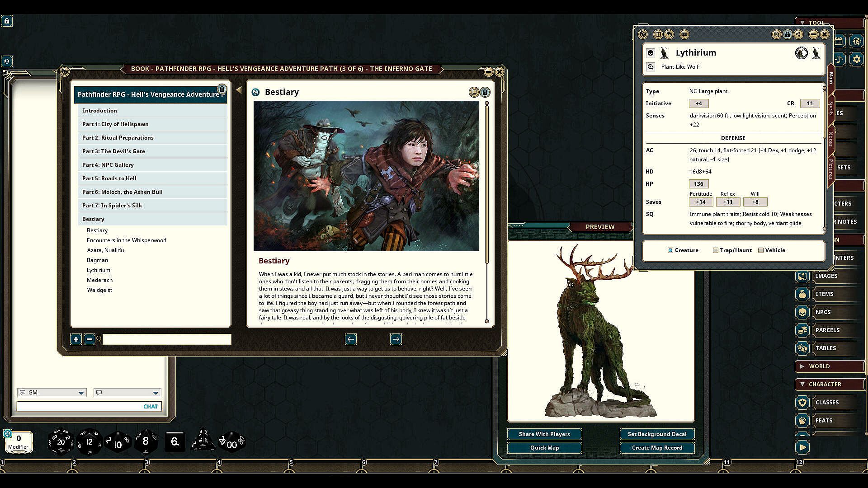Toggle the Lythirium record lock icon
Image resolution: width=868 pixels, height=488 pixels.
pos(788,34)
